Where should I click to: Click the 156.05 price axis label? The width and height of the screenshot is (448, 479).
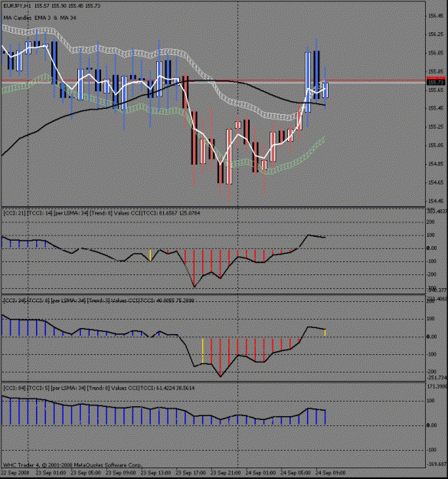click(x=436, y=53)
